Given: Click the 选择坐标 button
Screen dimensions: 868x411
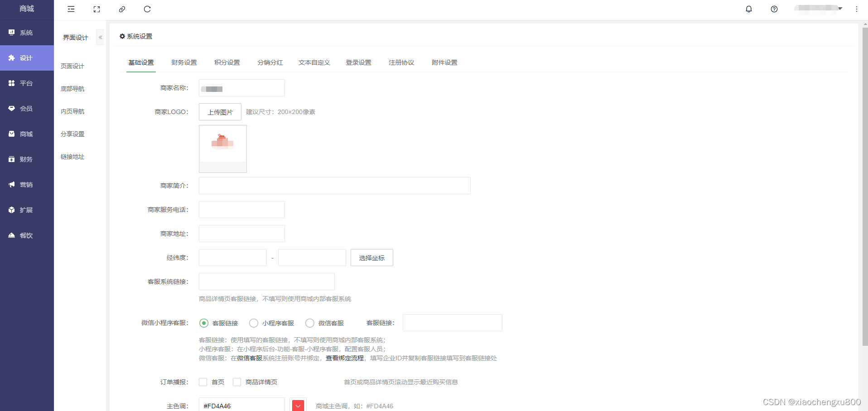Looking at the screenshot, I should tap(372, 258).
